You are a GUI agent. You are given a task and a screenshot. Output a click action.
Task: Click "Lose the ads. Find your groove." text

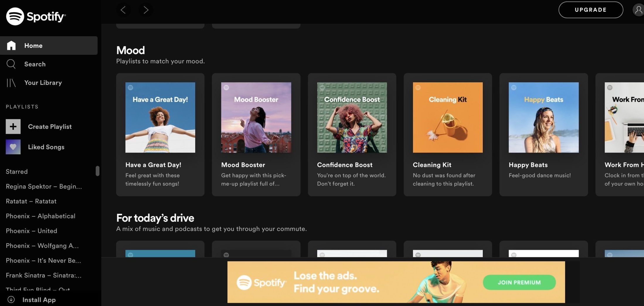(x=337, y=282)
